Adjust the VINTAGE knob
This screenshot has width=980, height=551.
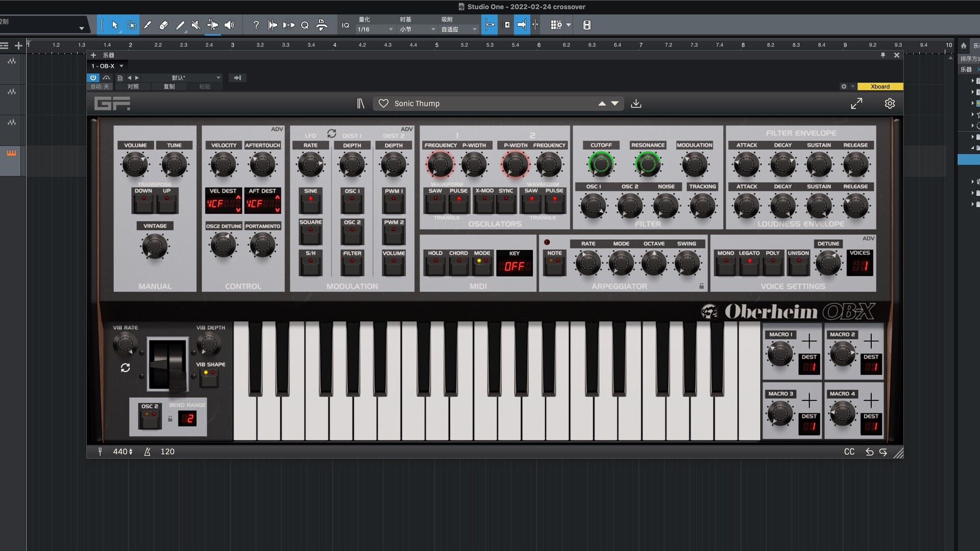pos(155,247)
